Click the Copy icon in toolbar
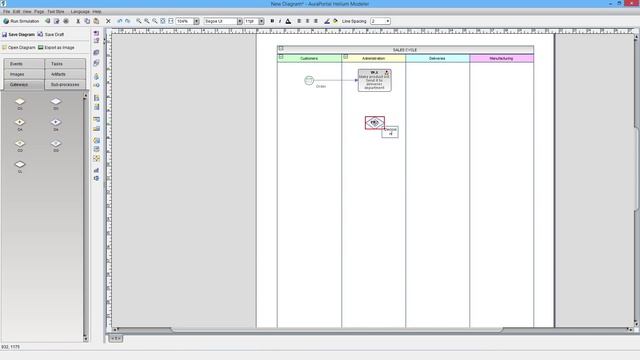 pos(87,21)
